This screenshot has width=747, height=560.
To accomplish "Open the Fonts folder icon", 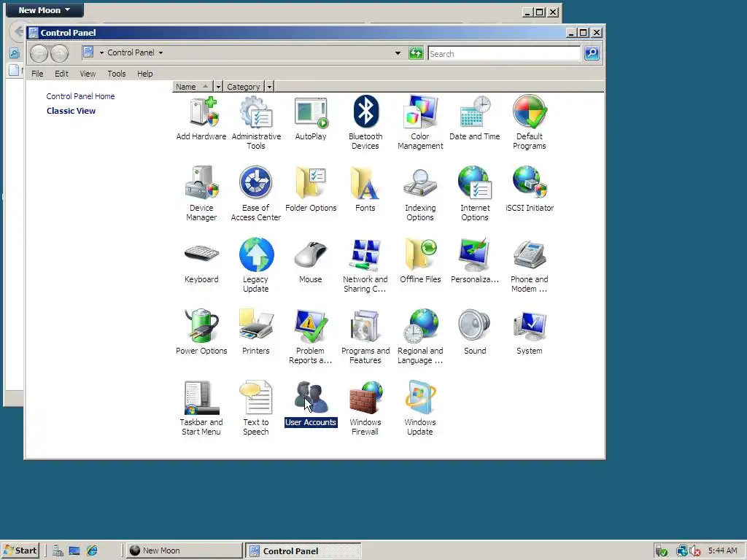I will point(365,190).
